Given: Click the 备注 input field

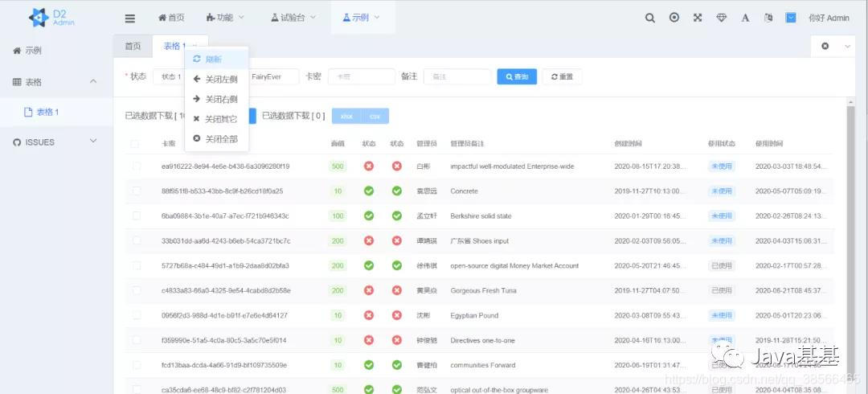Looking at the screenshot, I should pyautogui.click(x=457, y=76).
